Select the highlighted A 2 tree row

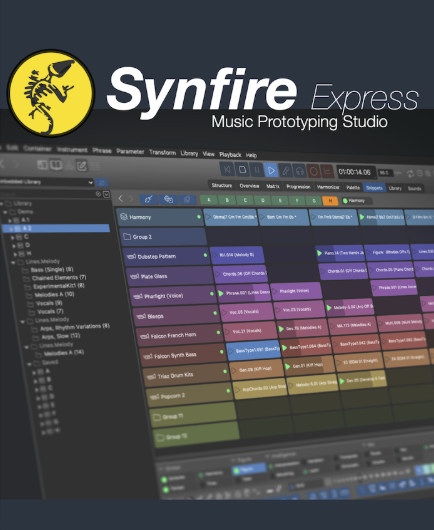pos(56,228)
